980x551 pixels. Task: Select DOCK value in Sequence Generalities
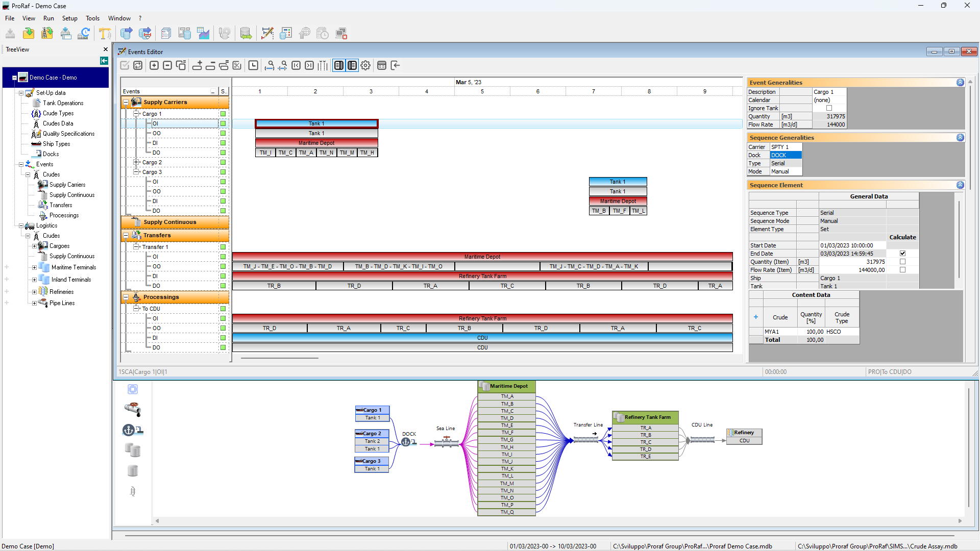click(786, 155)
